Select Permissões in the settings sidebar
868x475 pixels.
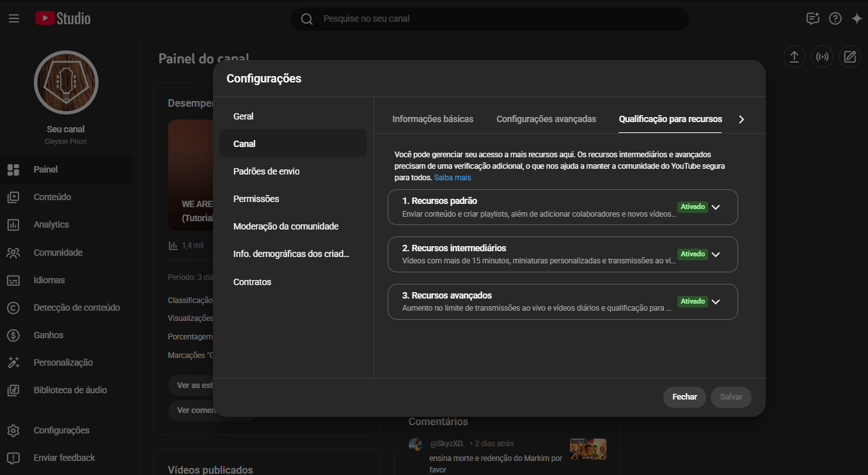256,199
